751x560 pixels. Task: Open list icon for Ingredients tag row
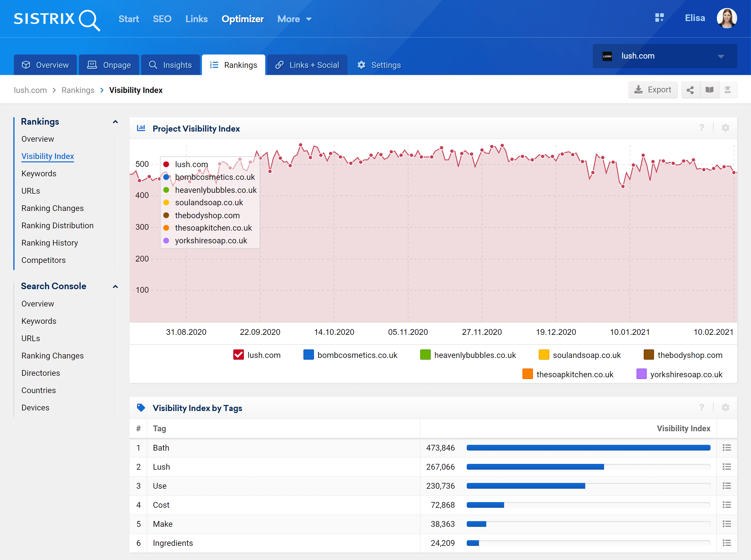(x=726, y=543)
